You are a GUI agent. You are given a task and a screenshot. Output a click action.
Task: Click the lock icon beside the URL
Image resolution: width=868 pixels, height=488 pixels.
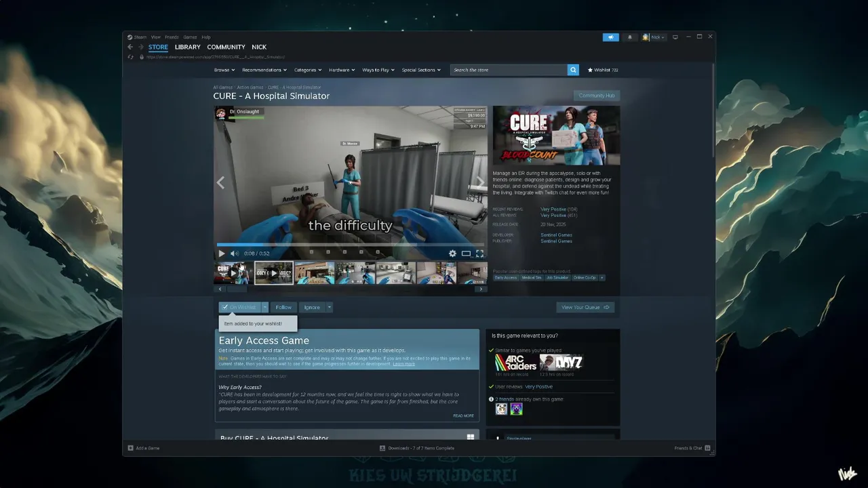(141, 57)
